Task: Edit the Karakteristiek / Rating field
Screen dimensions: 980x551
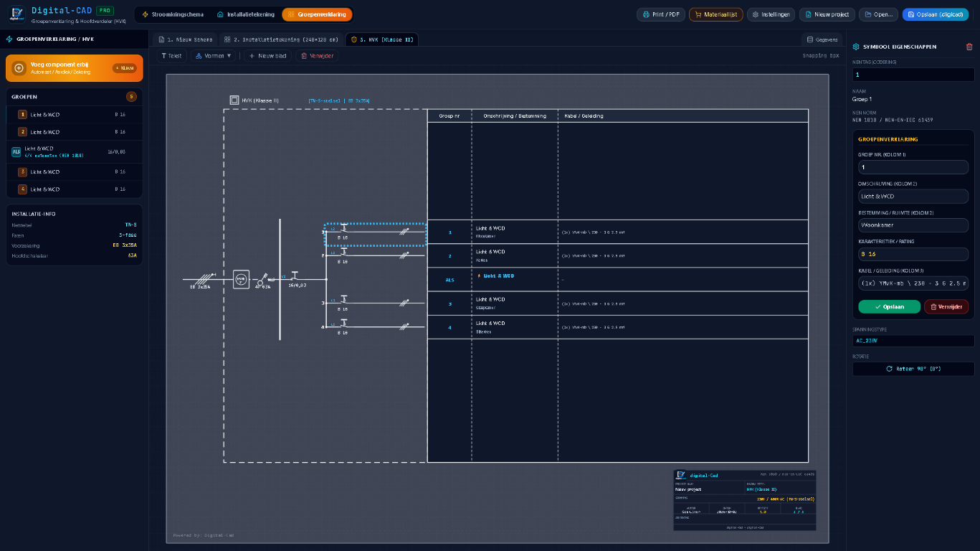Action: [x=913, y=254]
